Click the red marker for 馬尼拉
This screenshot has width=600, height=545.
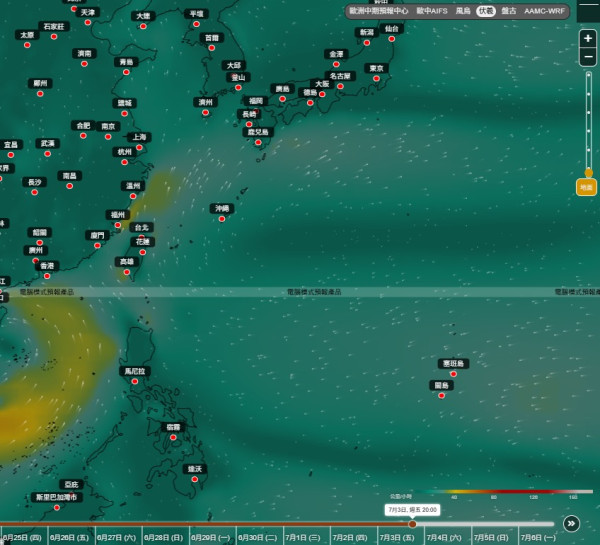(x=135, y=381)
